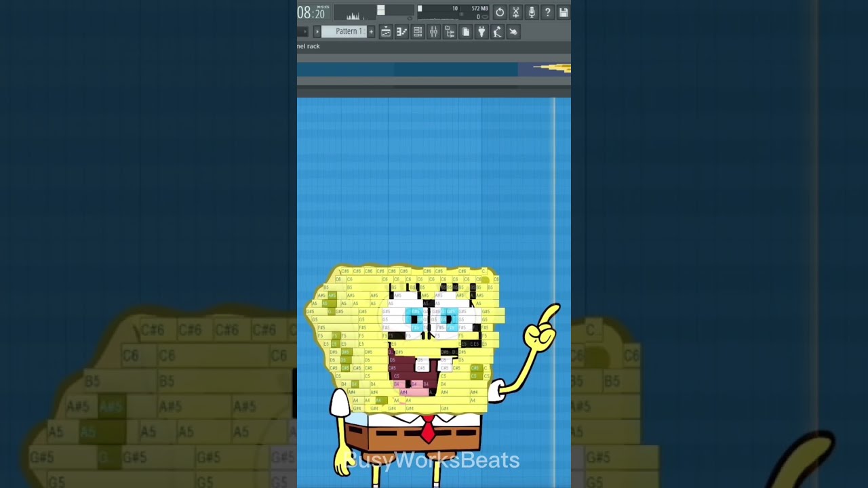
Task: Start one-click audio recording microphone
Action: (x=532, y=12)
